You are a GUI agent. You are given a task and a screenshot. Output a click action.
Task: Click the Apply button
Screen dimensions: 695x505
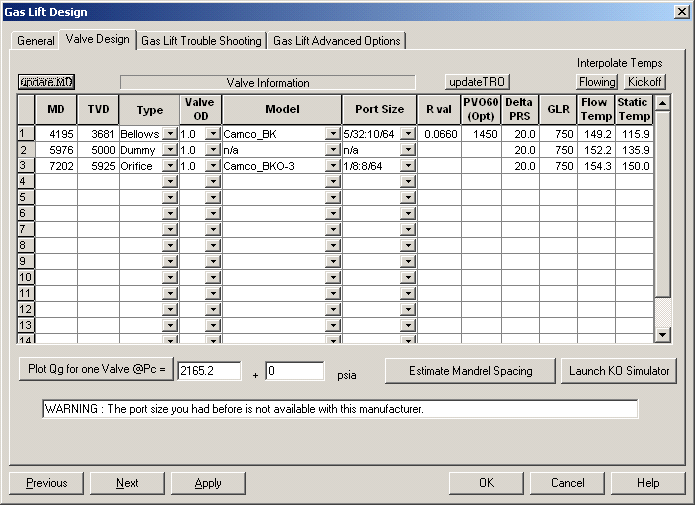click(x=208, y=483)
